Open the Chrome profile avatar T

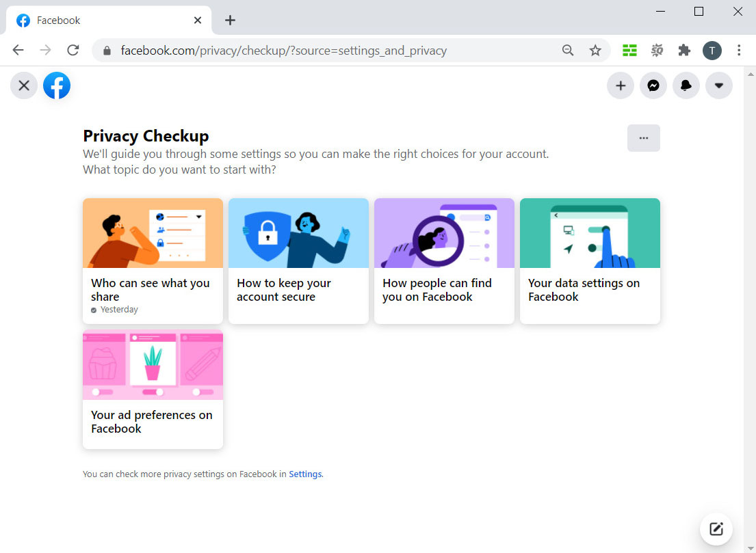[712, 51]
